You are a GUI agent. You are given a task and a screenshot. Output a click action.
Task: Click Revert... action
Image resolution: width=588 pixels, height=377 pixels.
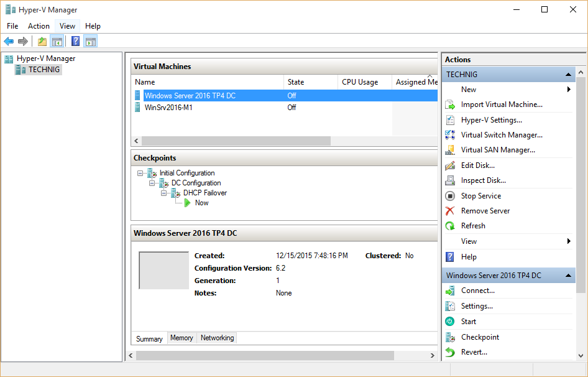(474, 352)
